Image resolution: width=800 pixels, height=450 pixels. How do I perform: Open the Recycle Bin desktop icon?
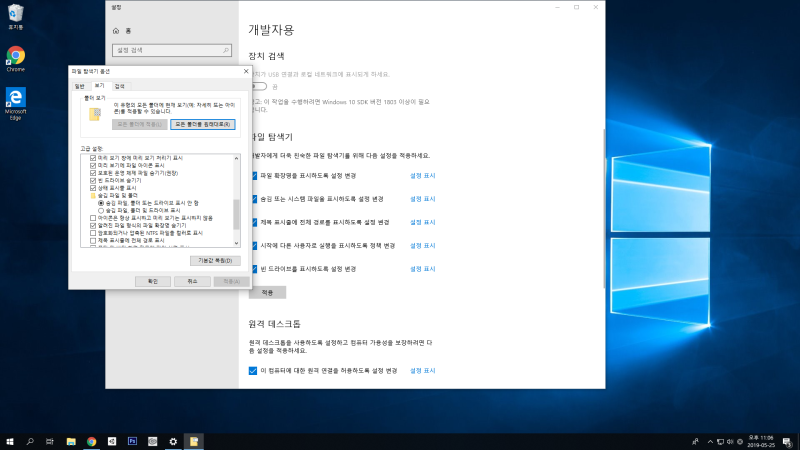(16, 16)
